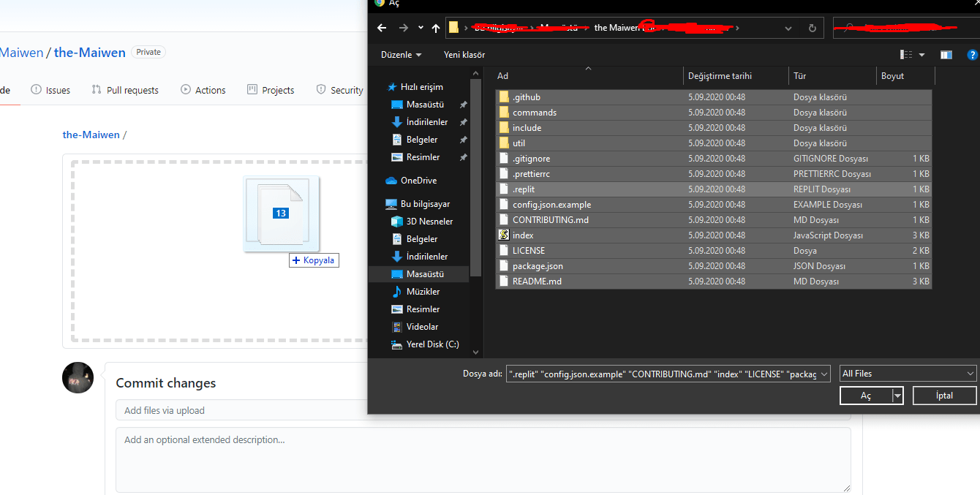980x495 pixels.
Task: Select the include folder
Action: pyautogui.click(x=713, y=128)
